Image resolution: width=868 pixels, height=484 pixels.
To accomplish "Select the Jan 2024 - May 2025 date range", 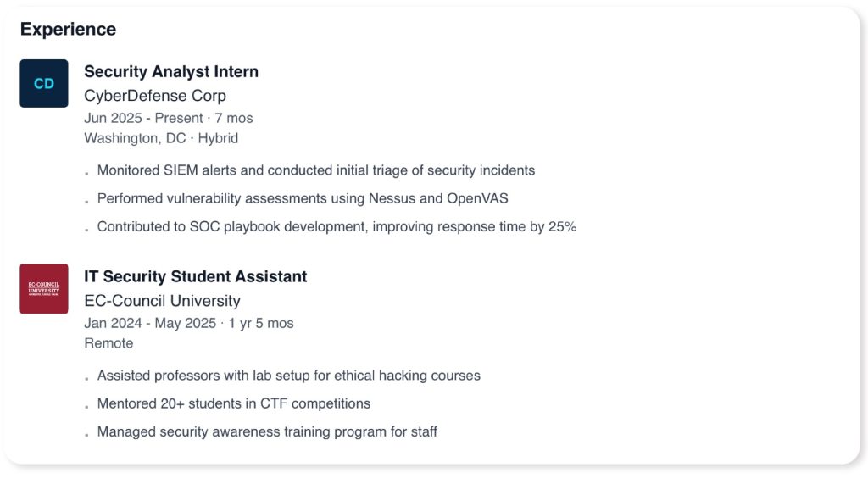I will pos(150,323).
